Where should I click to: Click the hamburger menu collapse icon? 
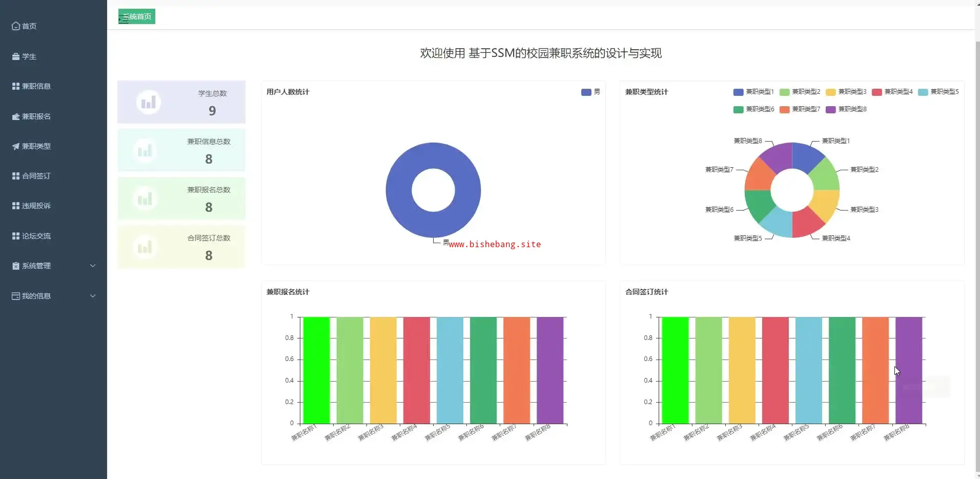coord(124,20)
